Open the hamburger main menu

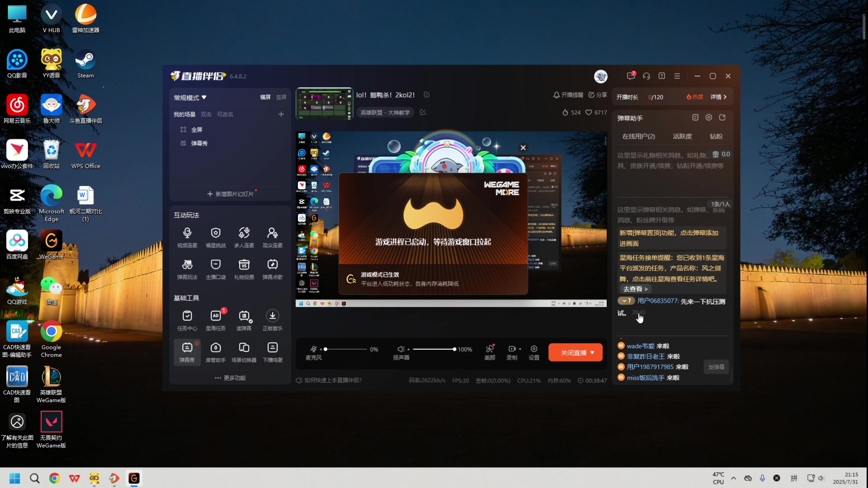677,76
